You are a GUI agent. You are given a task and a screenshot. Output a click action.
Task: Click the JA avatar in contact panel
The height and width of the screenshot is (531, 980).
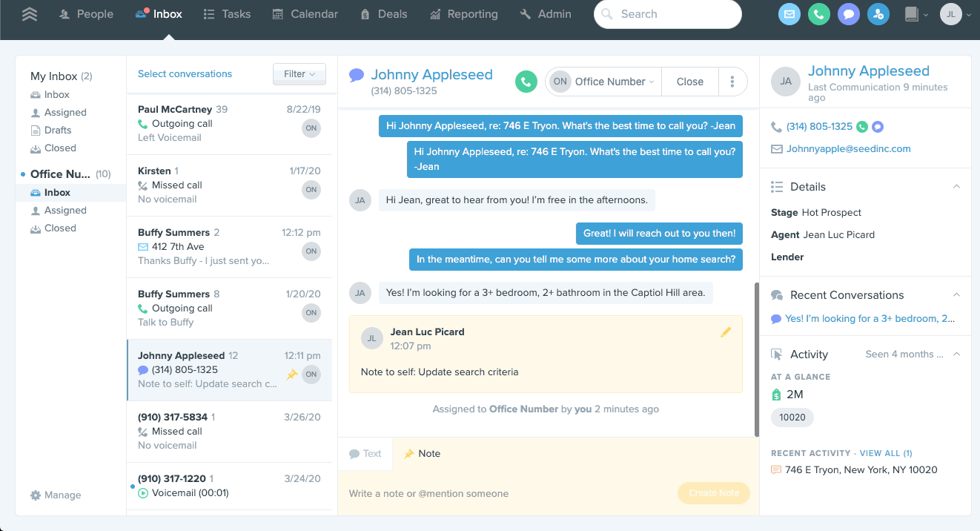786,82
